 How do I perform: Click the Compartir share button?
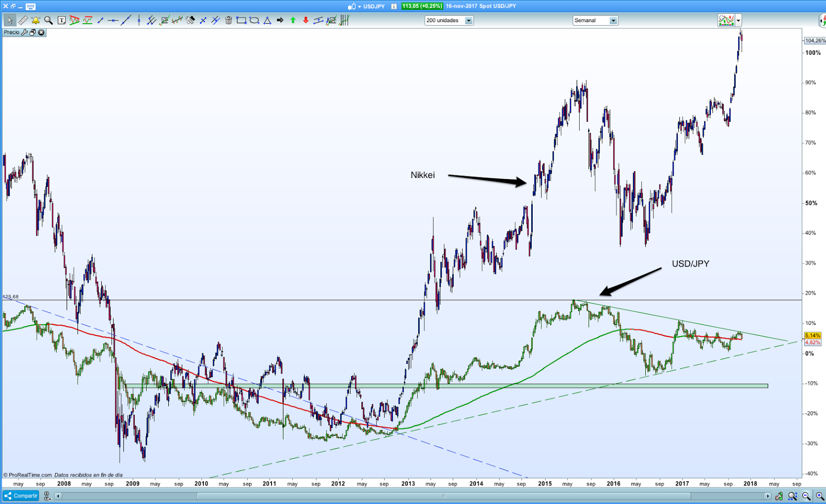click(21, 496)
